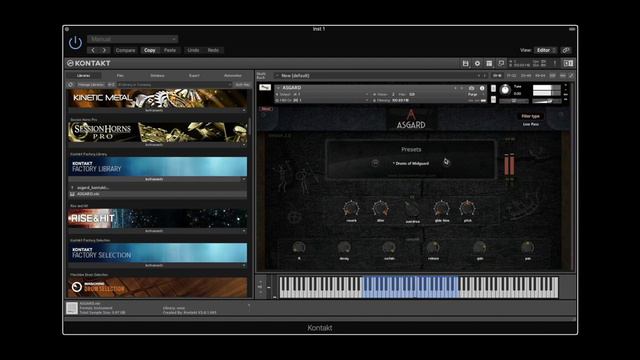
Task: Open Kontakt options gear icon
Action: tap(477, 63)
